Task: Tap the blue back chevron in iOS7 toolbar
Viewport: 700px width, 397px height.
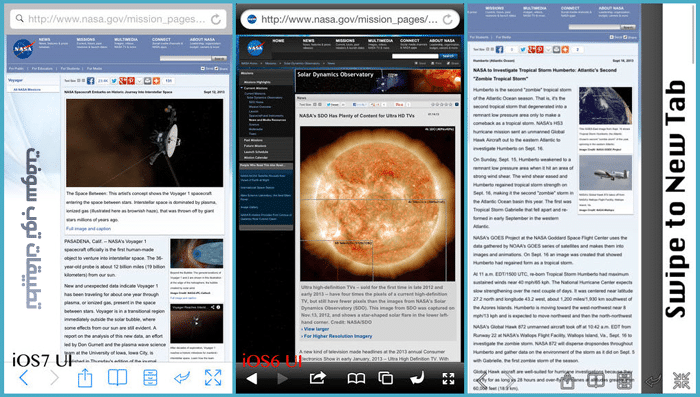Action: coord(24,378)
